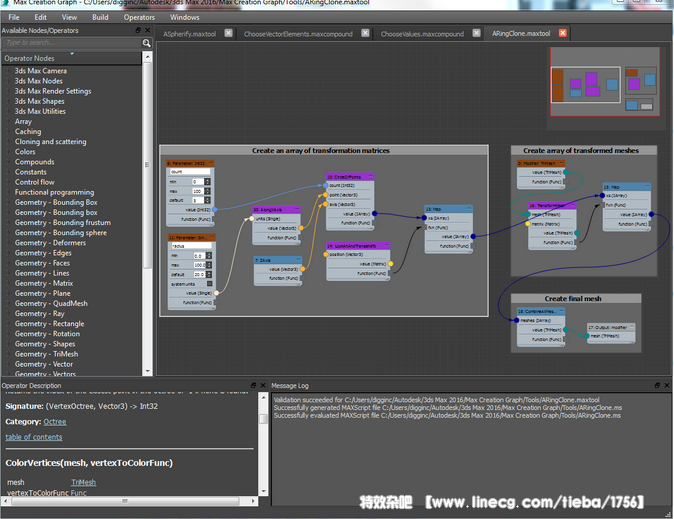
Task: Close the ARingClone.maxtool tab
Action: coord(563,33)
